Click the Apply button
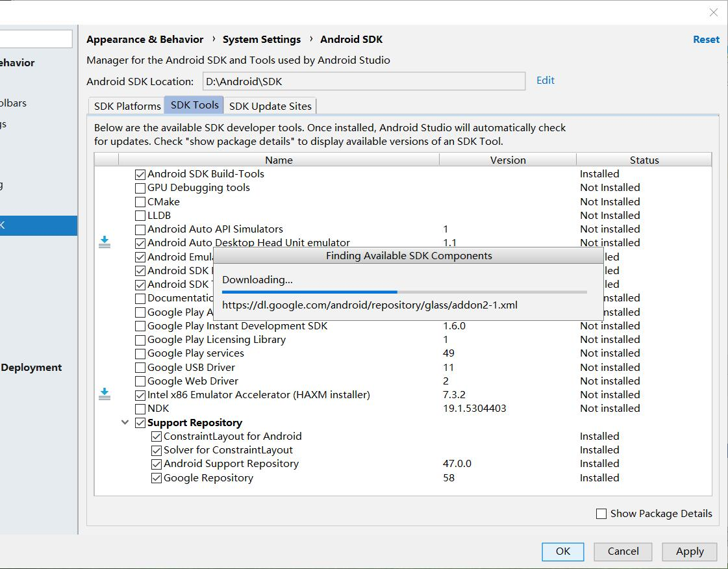Screen dimensions: 728x569 690,551
